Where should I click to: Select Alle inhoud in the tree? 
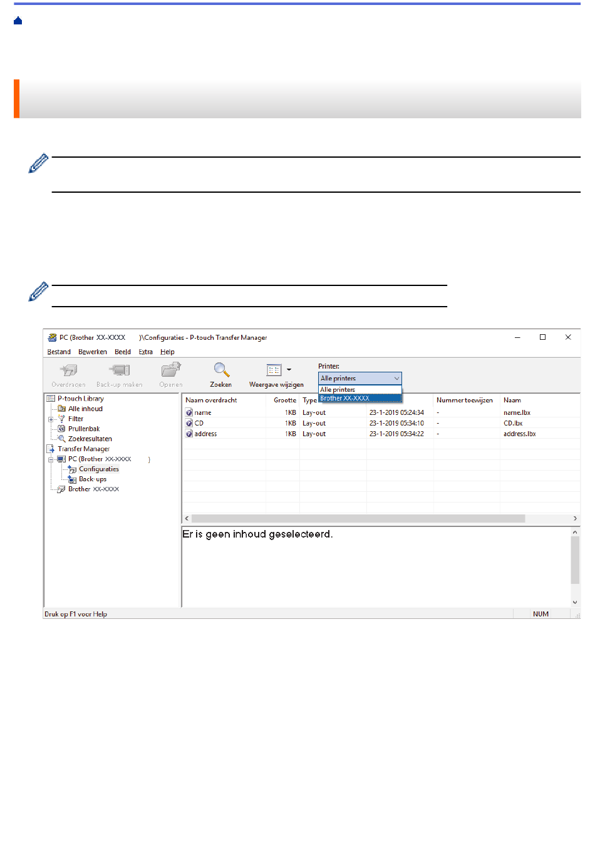point(85,409)
